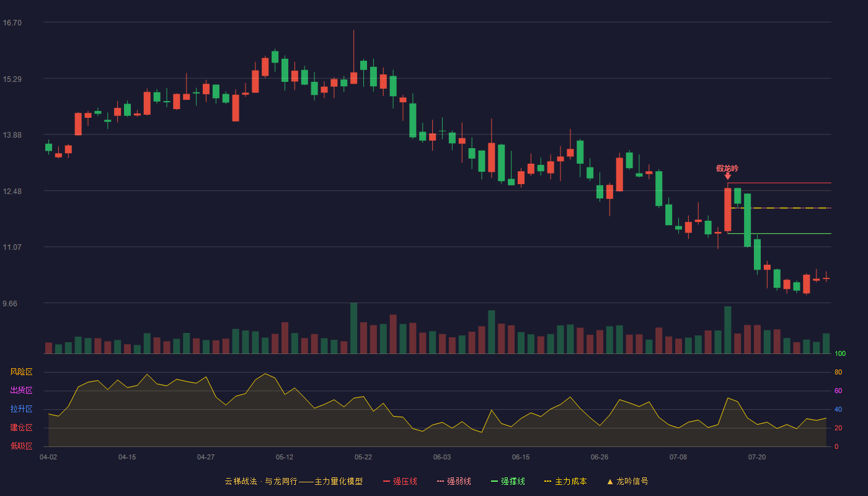Click the first green candle at 04-02

(x=48, y=147)
